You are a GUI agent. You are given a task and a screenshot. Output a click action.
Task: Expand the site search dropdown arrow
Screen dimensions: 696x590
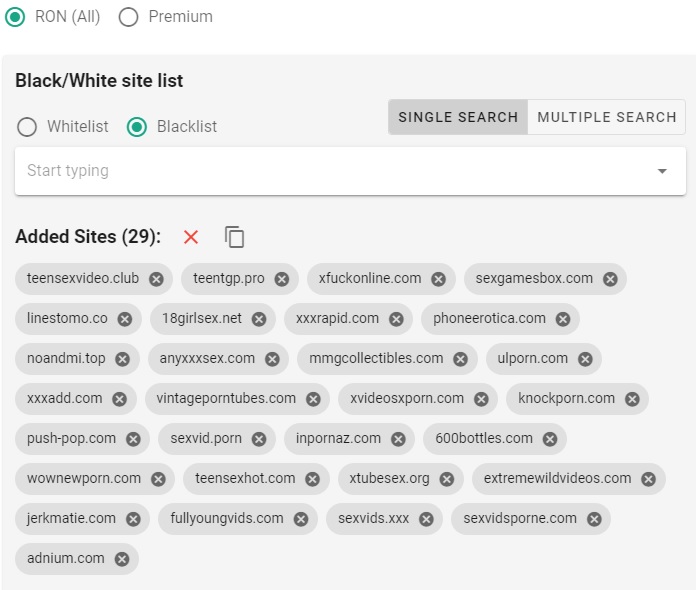(662, 171)
